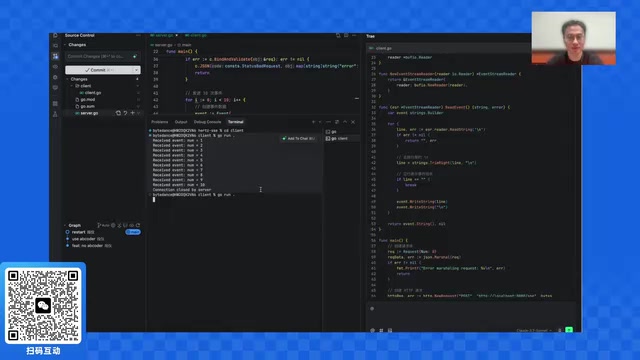Create new terminal with plus icon
Viewport: 640px width, 360px height.
[x=313, y=122]
